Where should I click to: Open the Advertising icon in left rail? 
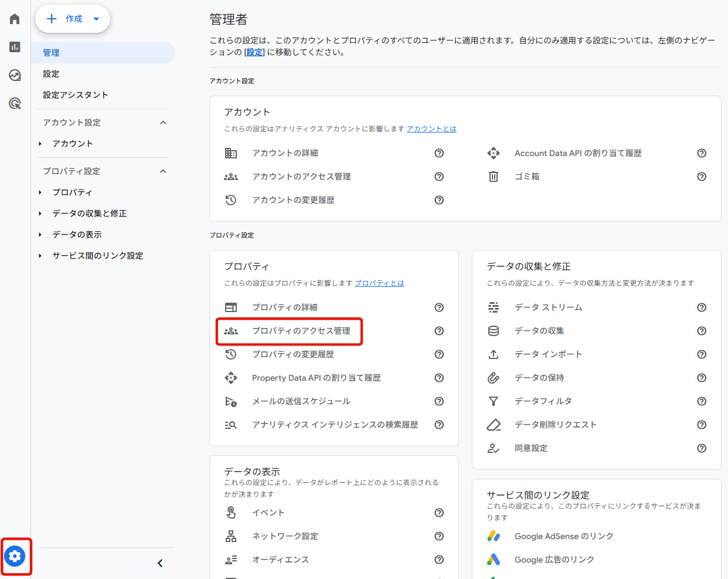pos(15,104)
